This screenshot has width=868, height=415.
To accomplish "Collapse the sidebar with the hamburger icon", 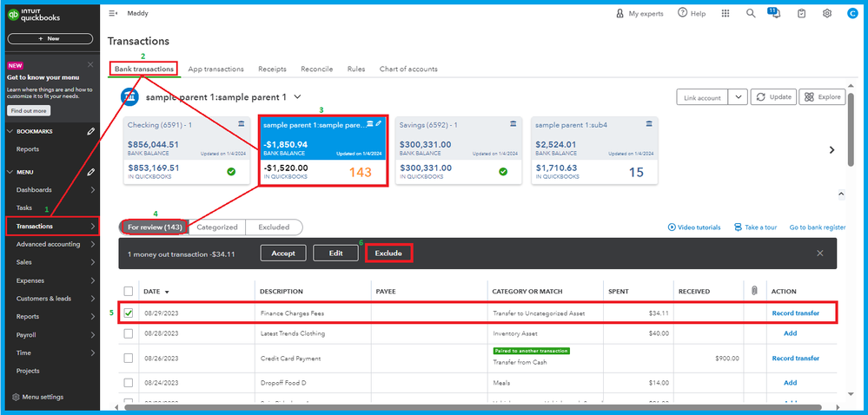I will coord(113,13).
